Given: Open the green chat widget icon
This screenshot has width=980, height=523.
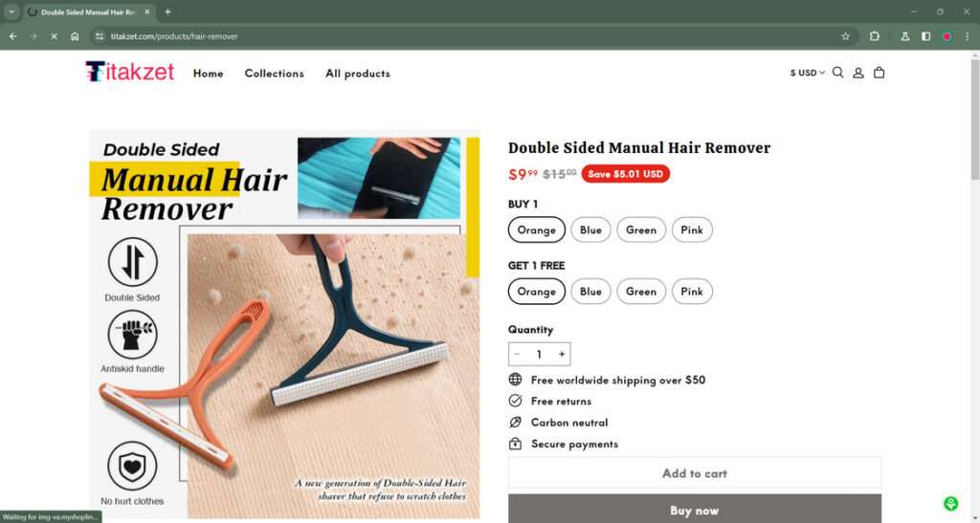Looking at the screenshot, I should 950,504.
